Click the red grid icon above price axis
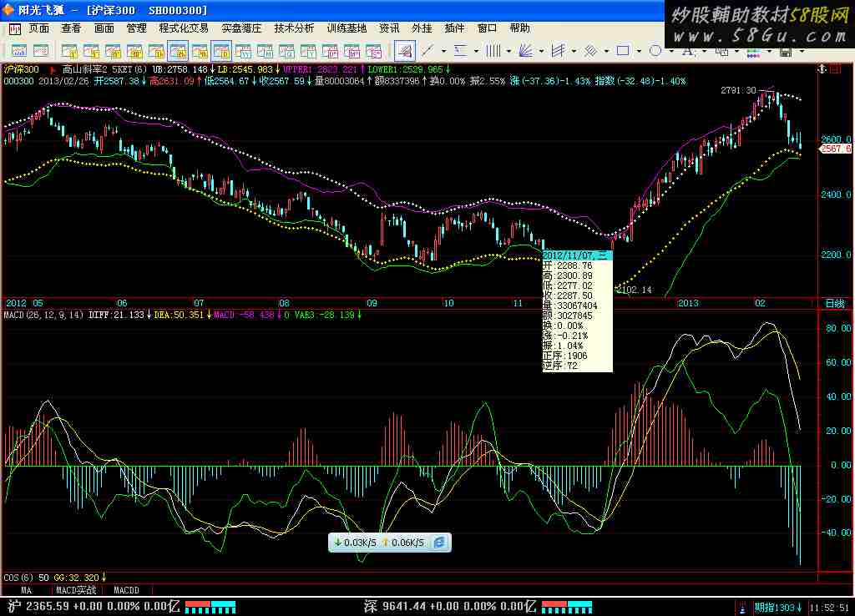The width and height of the screenshot is (855, 616). click(835, 69)
